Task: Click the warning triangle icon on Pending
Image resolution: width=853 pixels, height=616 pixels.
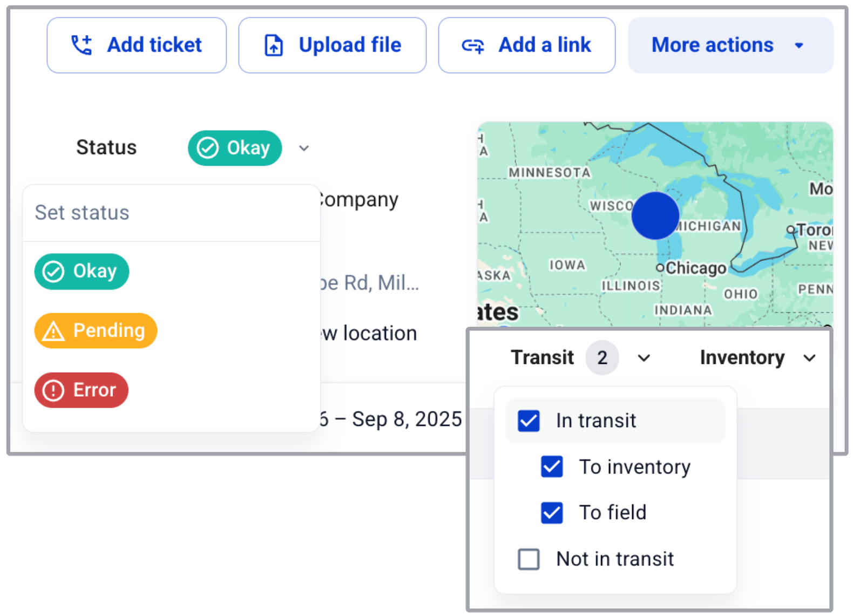Action: click(53, 331)
